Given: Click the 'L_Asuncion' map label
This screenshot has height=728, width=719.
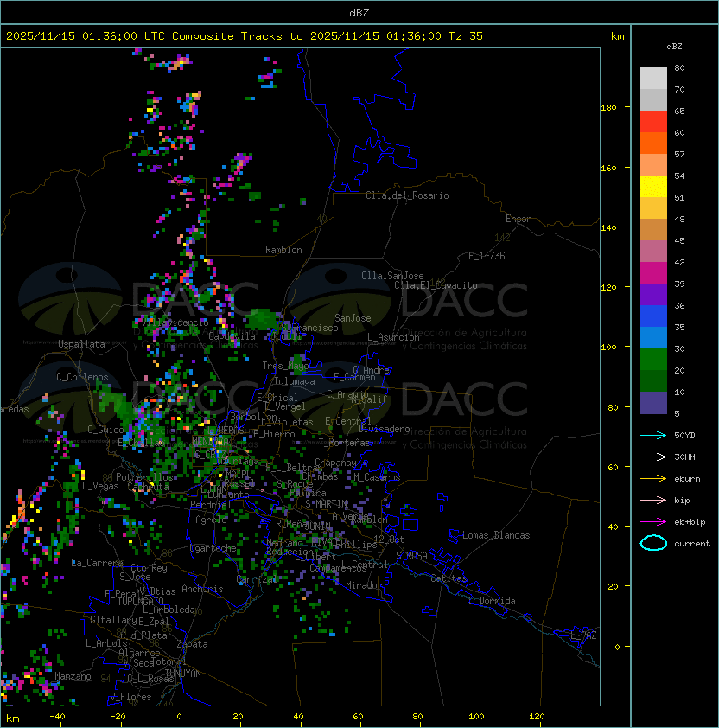Looking at the screenshot, I should (393, 337).
